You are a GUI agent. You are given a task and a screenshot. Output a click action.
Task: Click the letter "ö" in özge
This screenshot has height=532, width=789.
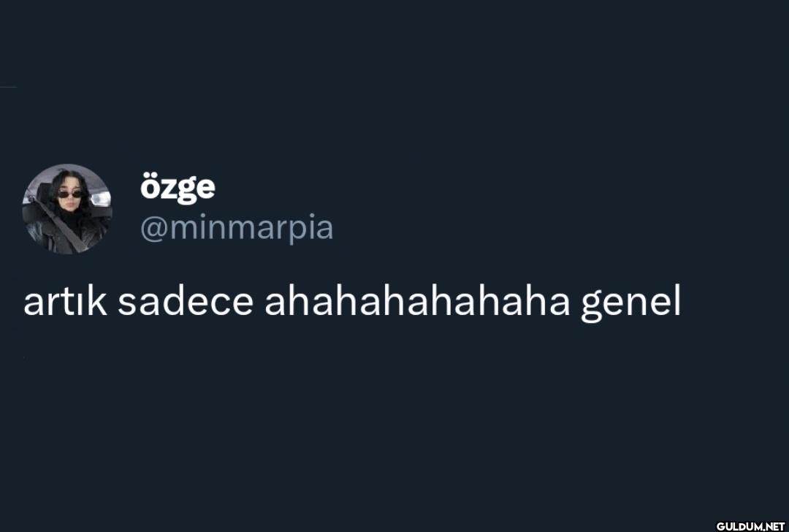coord(149,188)
